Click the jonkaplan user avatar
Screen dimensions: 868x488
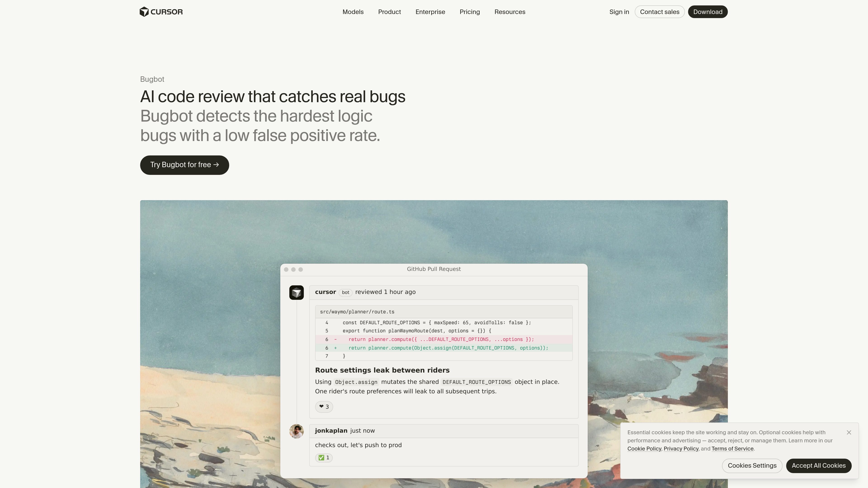pyautogui.click(x=296, y=431)
